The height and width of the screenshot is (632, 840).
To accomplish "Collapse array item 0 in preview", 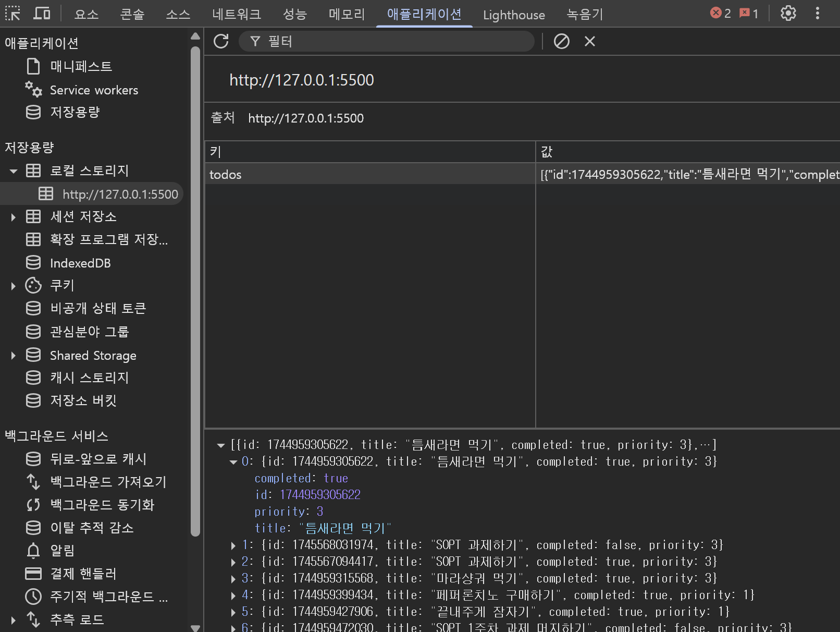I will [x=233, y=462].
